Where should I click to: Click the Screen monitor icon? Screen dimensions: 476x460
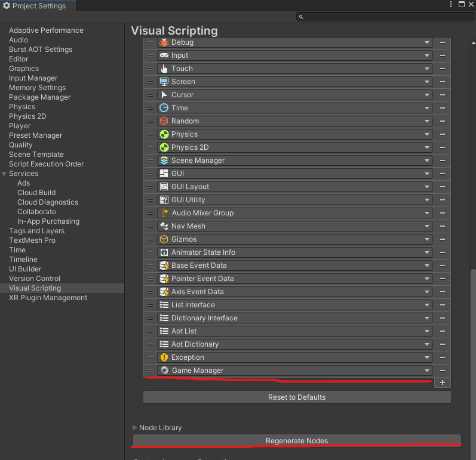[x=164, y=82]
